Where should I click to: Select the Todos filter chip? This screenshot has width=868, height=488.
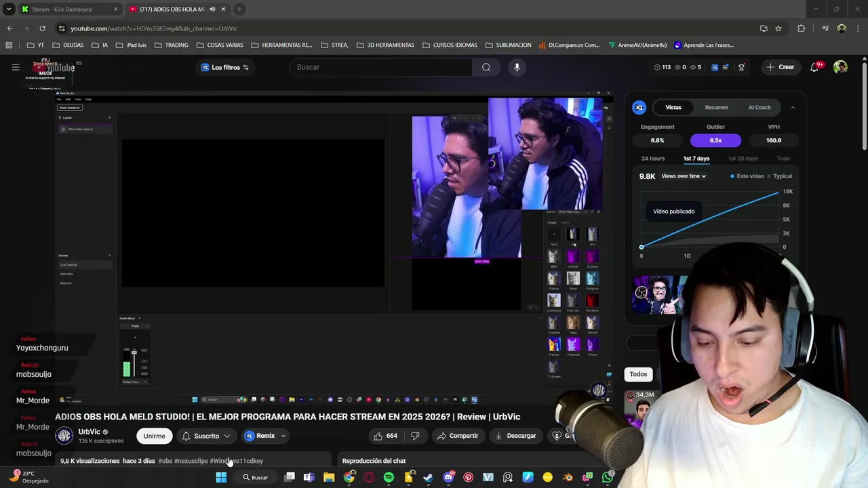pyautogui.click(x=638, y=374)
